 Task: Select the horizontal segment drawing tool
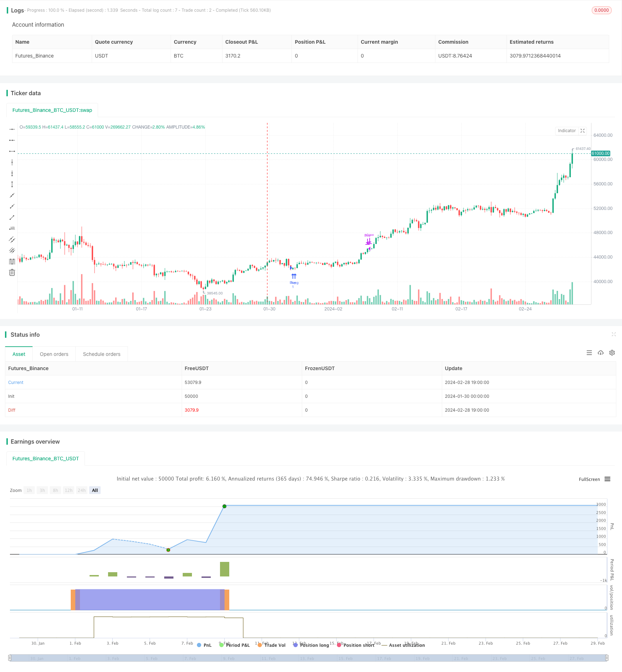[x=12, y=151]
